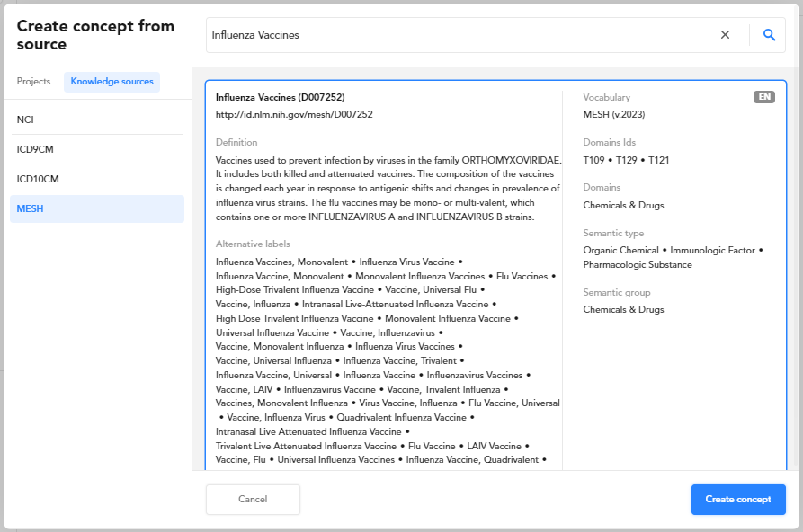Screen dimensions: 803x532
Task: Open the id.nlm.nih.gov MeSH URL
Action: tap(294, 114)
